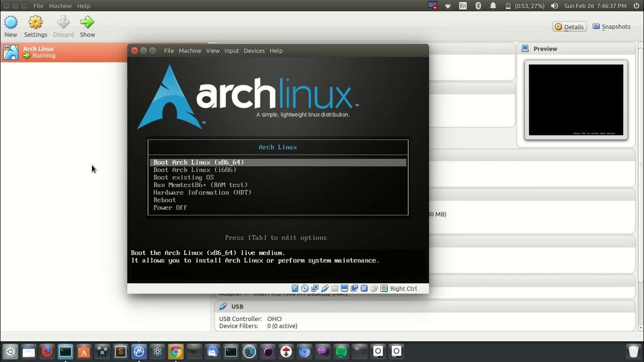Open Firefox from the dock

(x=47, y=351)
